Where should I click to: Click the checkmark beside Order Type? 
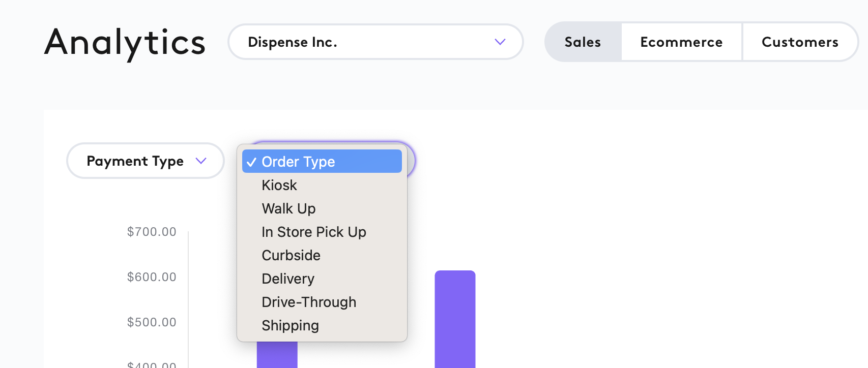click(x=251, y=162)
